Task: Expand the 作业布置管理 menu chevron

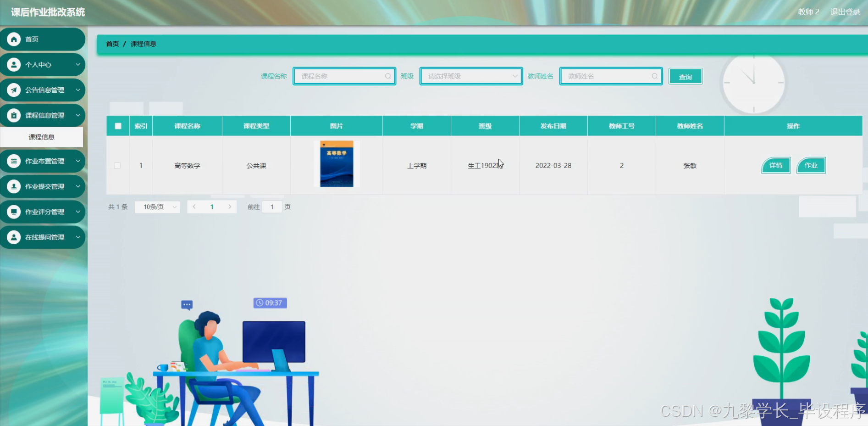Action: 78,161
